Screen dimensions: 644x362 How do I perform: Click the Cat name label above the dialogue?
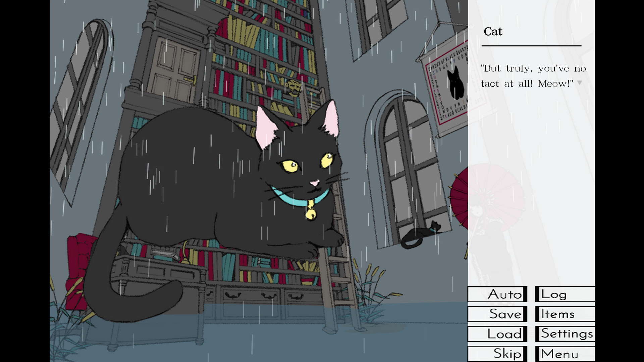click(x=493, y=31)
